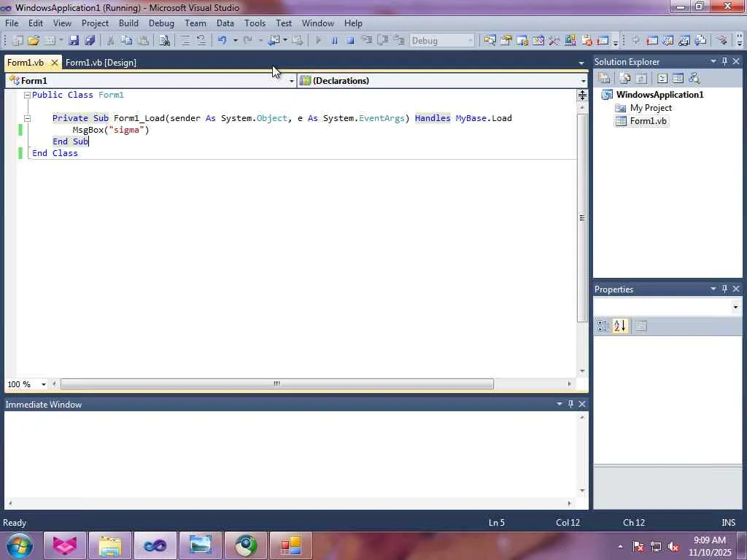Image resolution: width=747 pixels, height=560 pixels.
Task: Open the editor zoom 100 % dropdown
Action: point(43,384)
